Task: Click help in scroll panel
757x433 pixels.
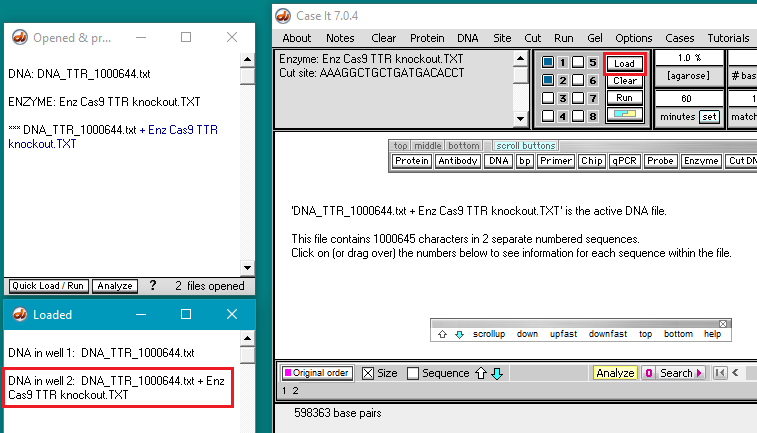Action: [712, 334]
